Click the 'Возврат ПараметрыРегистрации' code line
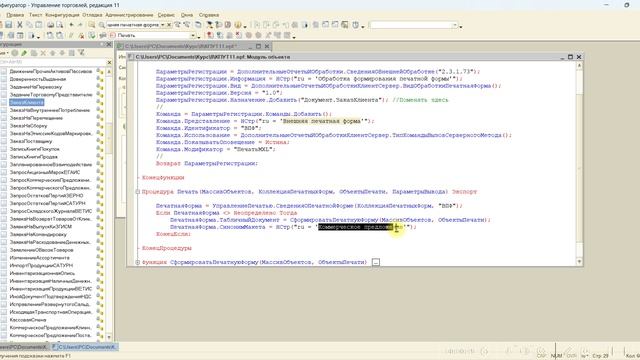Viewport: 640px width, 360px height. (x=207, y=163)
